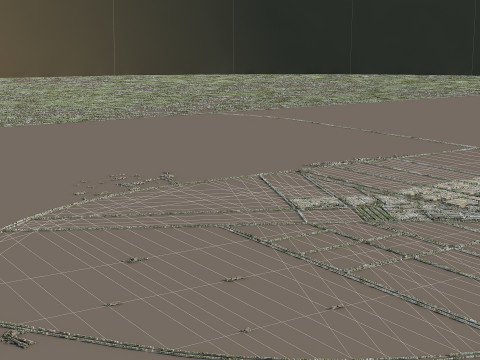This screenshot has height=360, width=480.
Task: Select the scattered debris cluster beyond the mesh edge
Action: (128, 183)
